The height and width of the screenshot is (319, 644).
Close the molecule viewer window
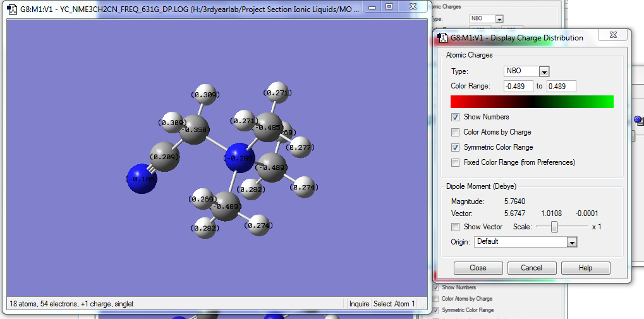[413, 7]
